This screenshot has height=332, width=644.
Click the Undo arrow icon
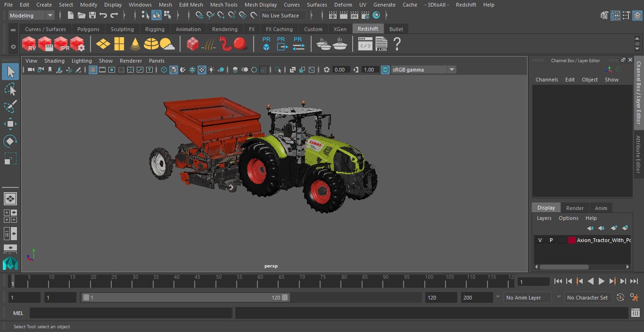click(103, 16)
